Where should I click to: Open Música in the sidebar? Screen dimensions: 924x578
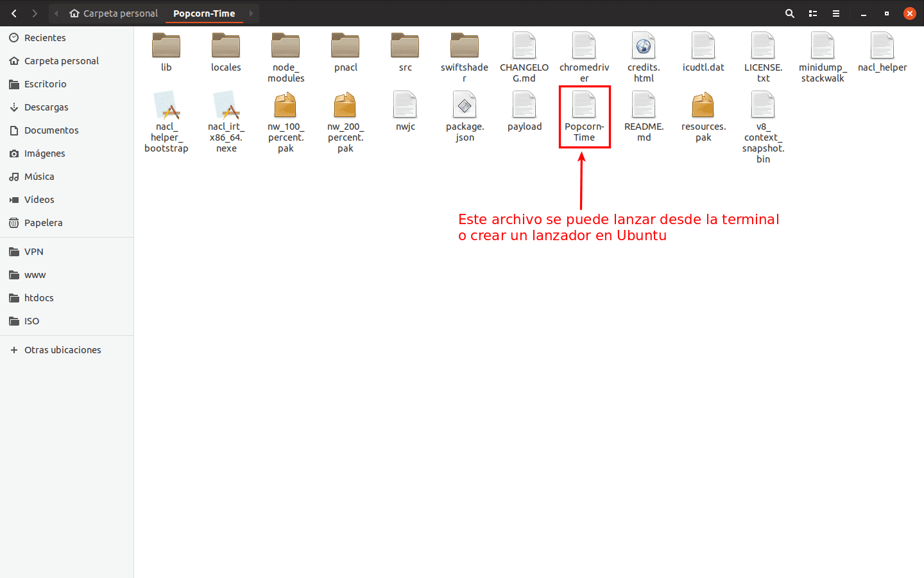[x=67, y=177]
